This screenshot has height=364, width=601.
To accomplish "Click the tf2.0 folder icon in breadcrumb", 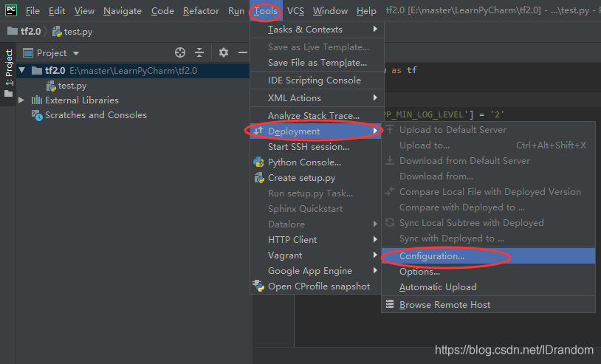I will click(13, 31).
